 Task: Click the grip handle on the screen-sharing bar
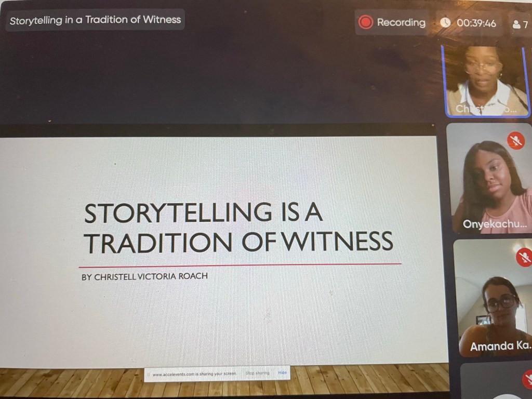click(x=149, y=374)
